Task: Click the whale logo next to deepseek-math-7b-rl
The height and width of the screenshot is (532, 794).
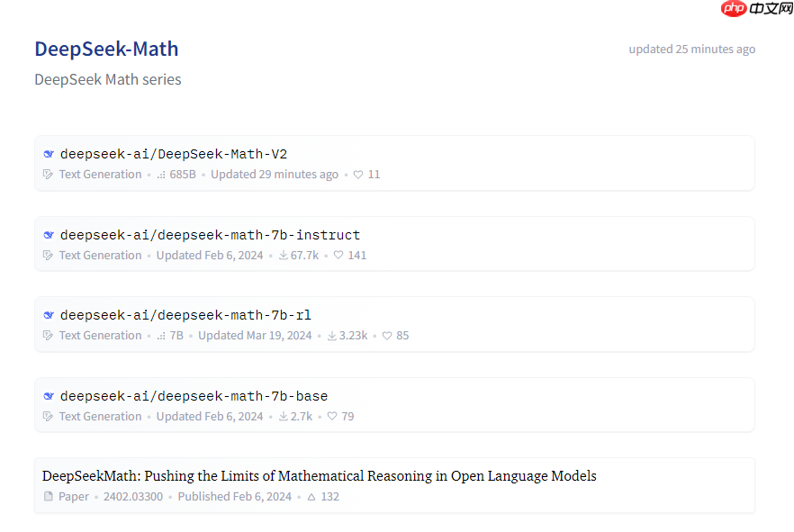Action: (x=49, y=314)
